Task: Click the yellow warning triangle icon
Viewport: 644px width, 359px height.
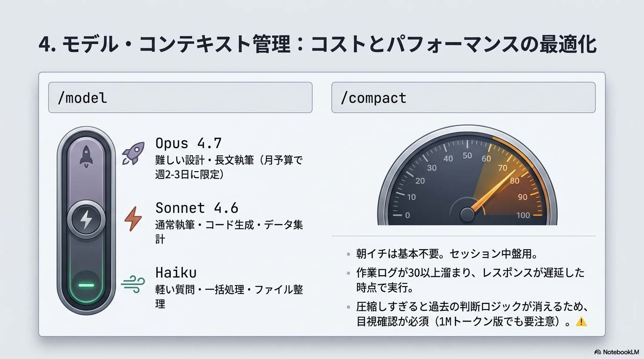Action: coord(581,321)
